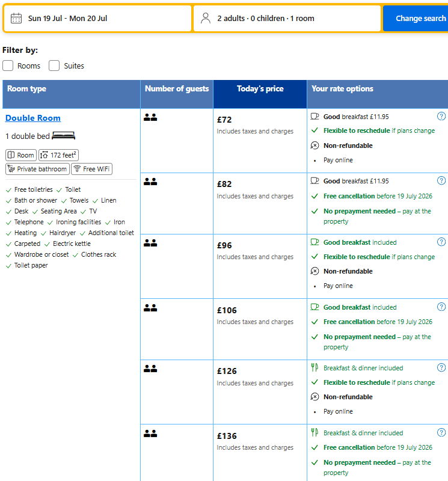Click the Additional toilet amenity
Screen dimensions: 448x481
pyautogui.click(x=111, y=233)
